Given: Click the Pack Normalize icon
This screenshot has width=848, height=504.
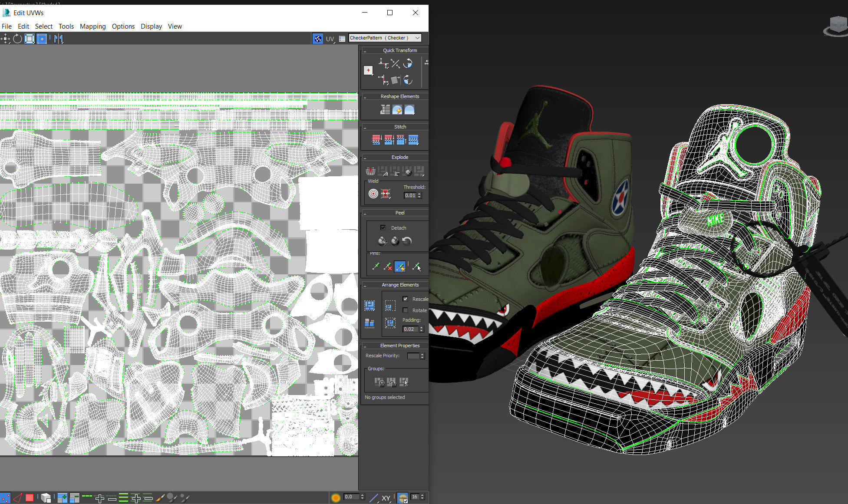Looking at the screenshot, I should 390,323.
